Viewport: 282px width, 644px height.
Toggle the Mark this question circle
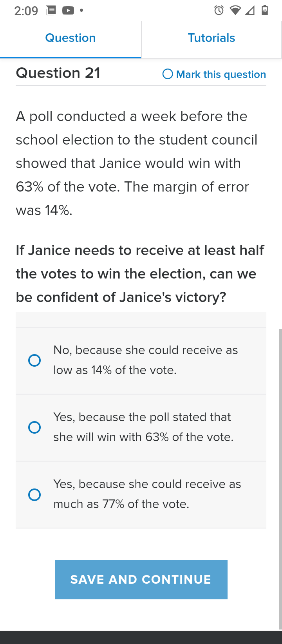[168, 74]
